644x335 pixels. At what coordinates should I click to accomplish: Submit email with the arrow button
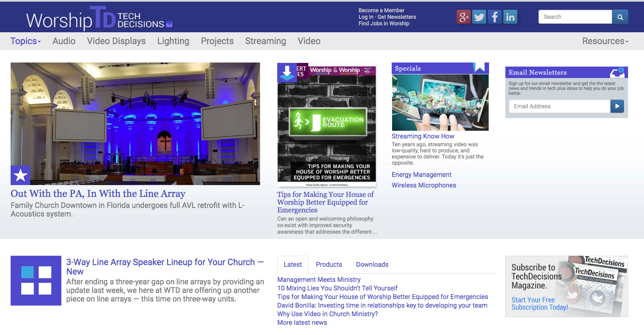617,106
